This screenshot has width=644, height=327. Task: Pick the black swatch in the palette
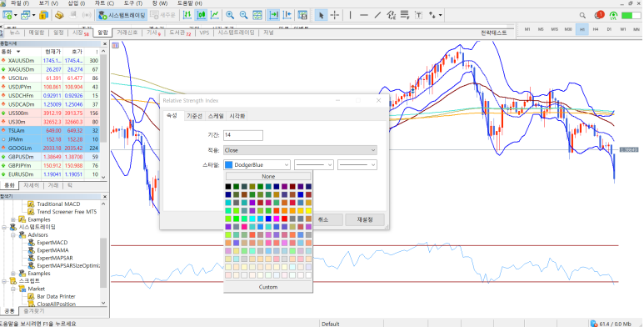(228, 186)
